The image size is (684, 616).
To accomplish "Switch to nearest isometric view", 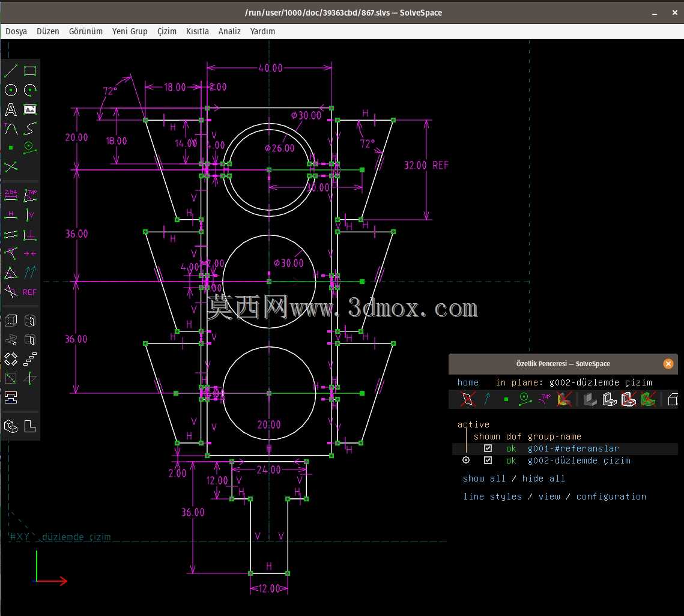I will click(x=11, y=426).
